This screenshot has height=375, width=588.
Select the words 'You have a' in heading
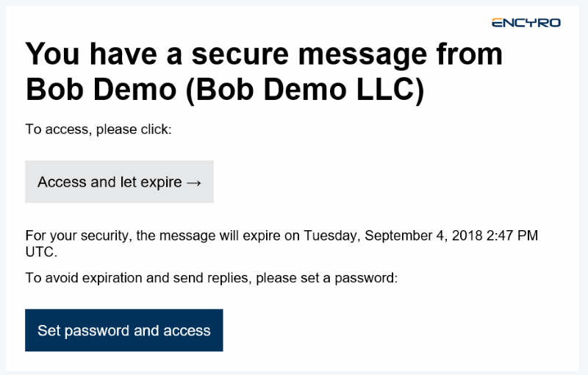pos(104,54)
